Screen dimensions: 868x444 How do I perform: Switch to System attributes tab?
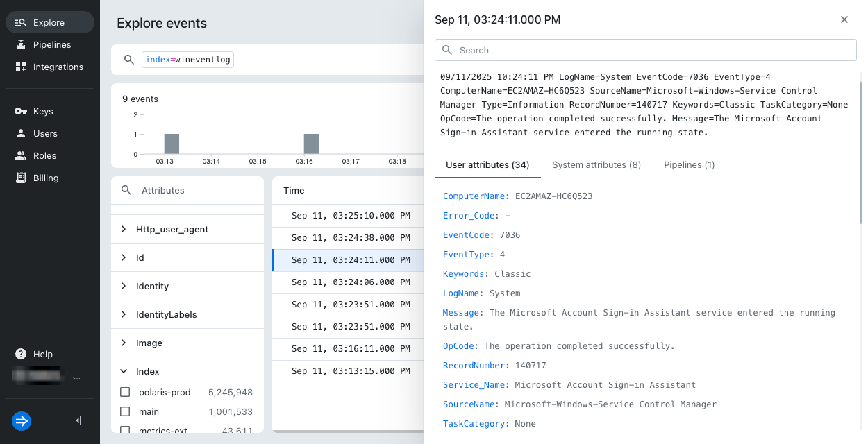point(596,164)
